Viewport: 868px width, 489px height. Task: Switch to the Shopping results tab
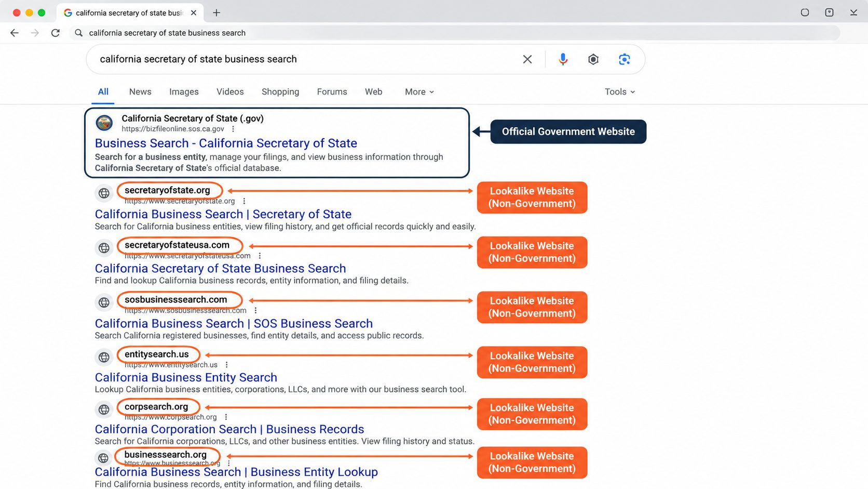pos(280,92)
